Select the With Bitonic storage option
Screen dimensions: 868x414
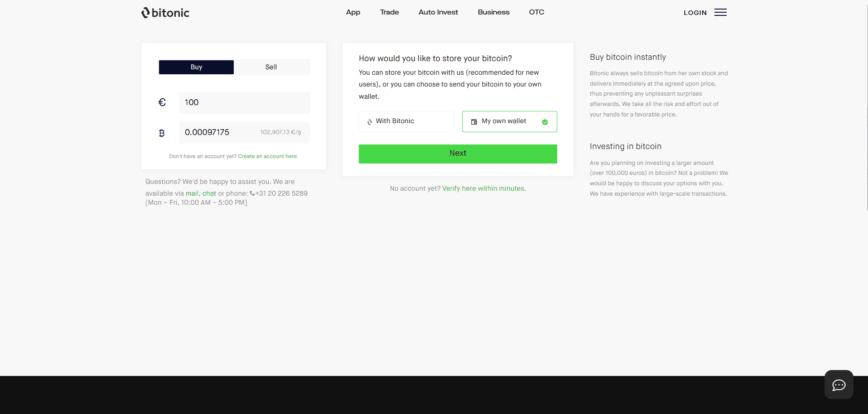406,121
